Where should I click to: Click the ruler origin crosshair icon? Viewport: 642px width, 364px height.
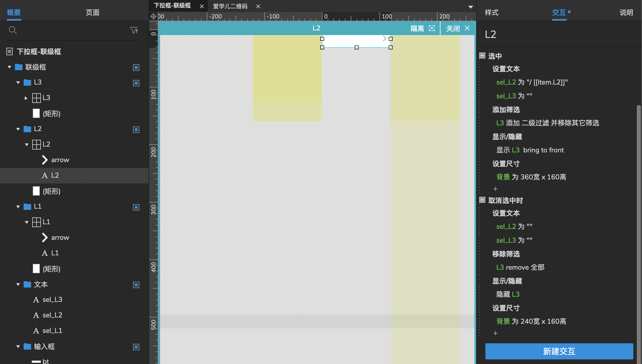(153, 16)
